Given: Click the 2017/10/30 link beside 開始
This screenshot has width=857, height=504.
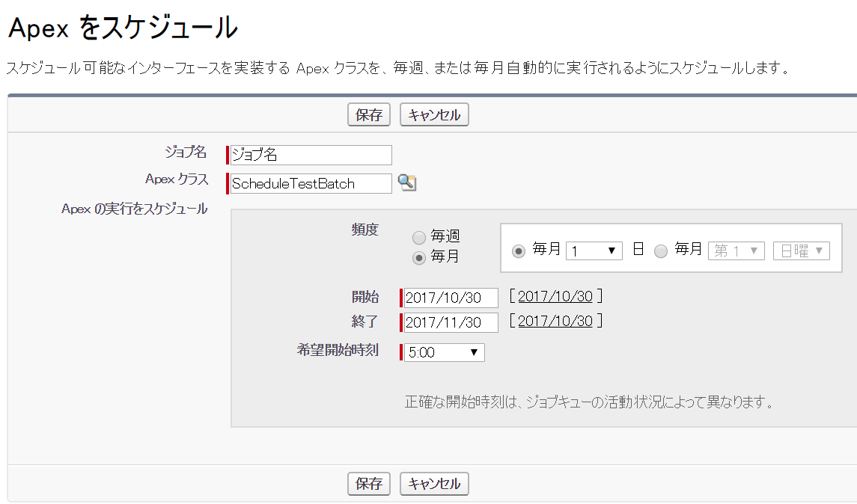Looking at the screenshot, I should [558, 297].
